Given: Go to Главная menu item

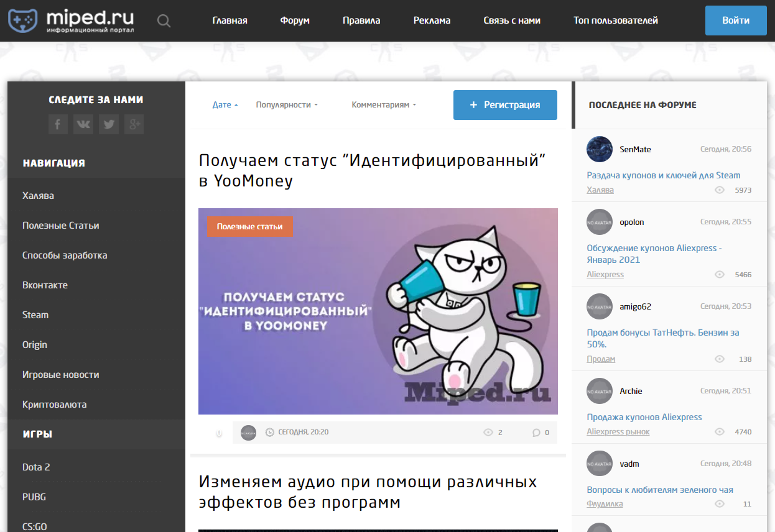Looking at the screenshot, I should [230, 21].
